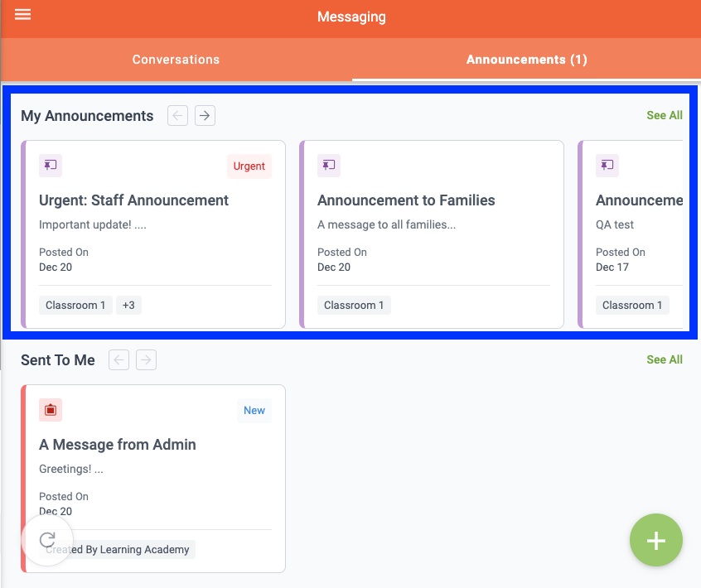The height and width of the screenshot is (588, 701).
Task: Click See All for Sent To Me
Action: click(x=664, y=359)
